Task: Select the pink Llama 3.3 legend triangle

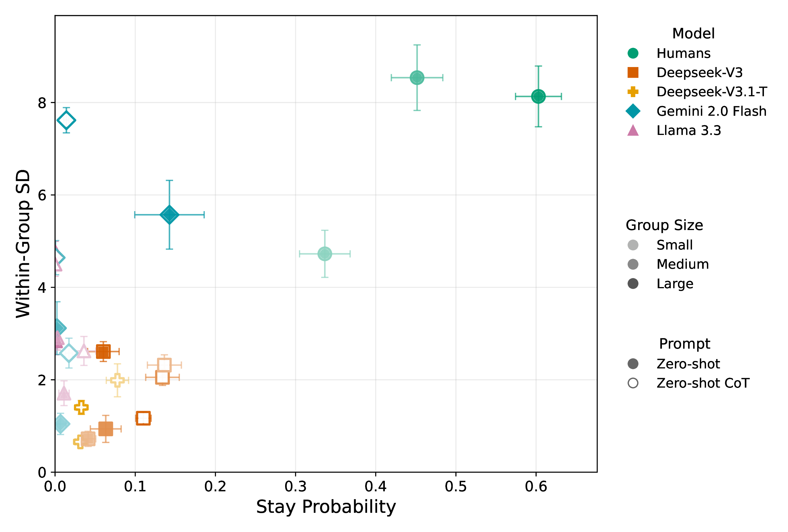Action: (x=633, y=131)
